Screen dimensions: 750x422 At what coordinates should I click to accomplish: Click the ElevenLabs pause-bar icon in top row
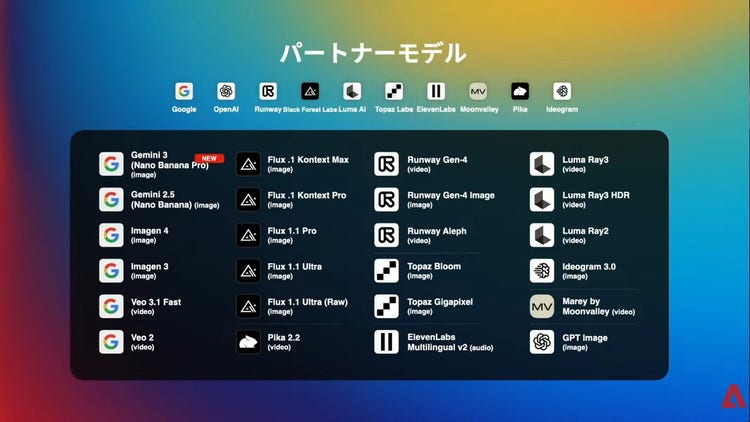(436, 91)
